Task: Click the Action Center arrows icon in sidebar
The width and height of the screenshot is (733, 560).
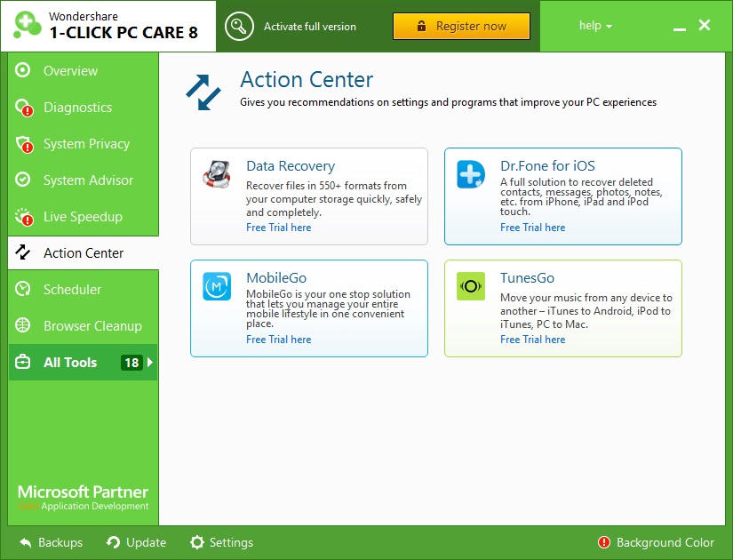Action: (x=22, y=252)
